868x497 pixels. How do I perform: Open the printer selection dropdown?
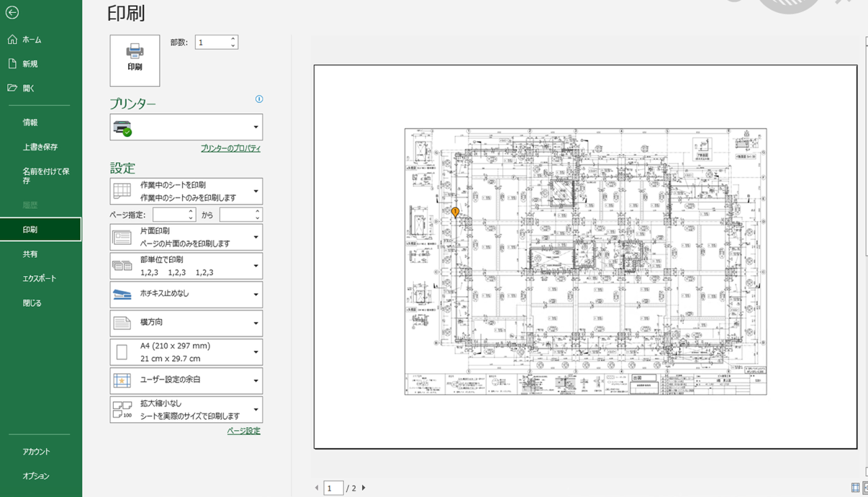click(186, 127)
